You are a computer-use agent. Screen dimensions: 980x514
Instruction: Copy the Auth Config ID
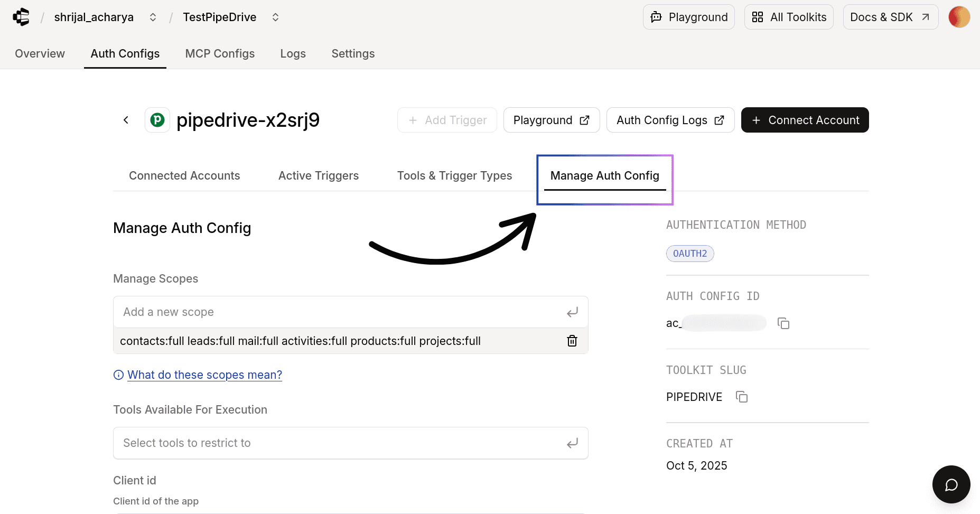pos(783,323)
